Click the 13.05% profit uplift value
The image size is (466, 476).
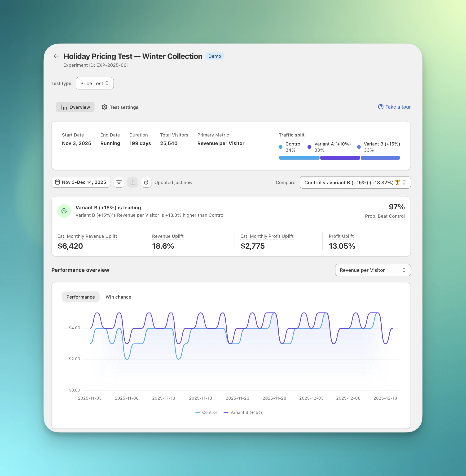click(x=342, y=246)
